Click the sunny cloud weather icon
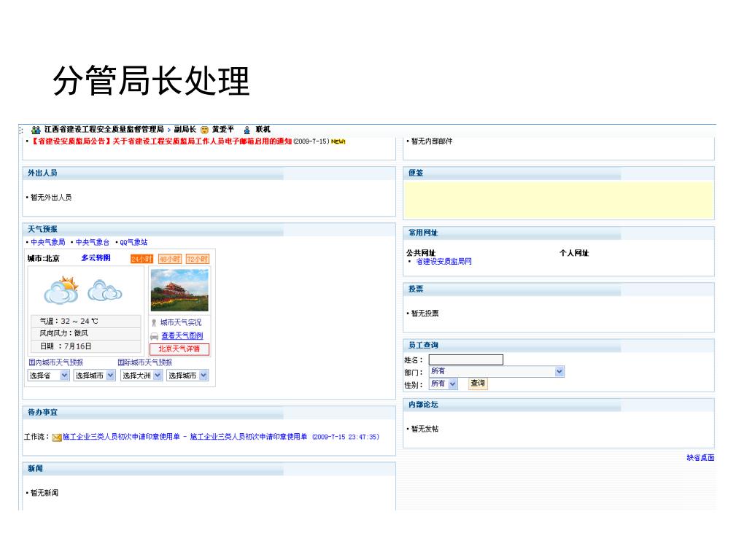The height and width of the screenshot is (560, 747). click(61, 289)
